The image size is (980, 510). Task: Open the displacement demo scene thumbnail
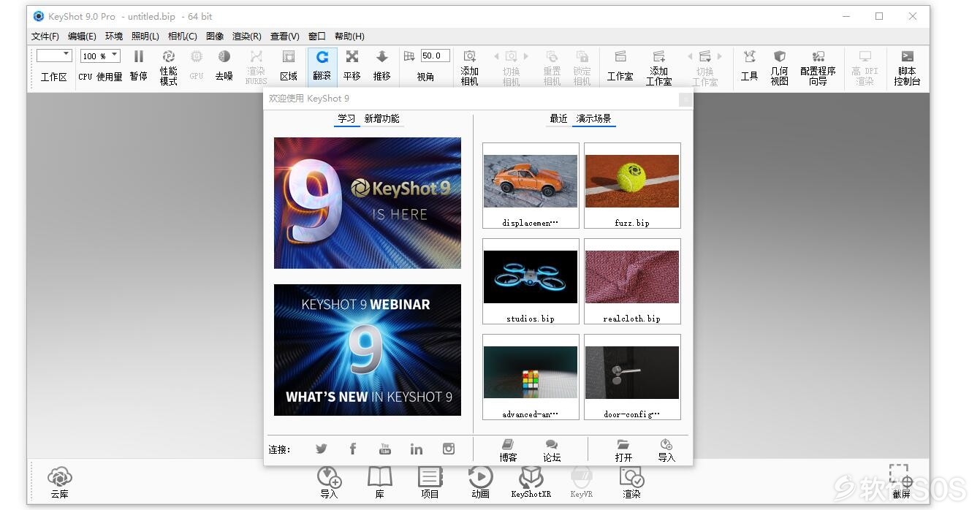531,186
